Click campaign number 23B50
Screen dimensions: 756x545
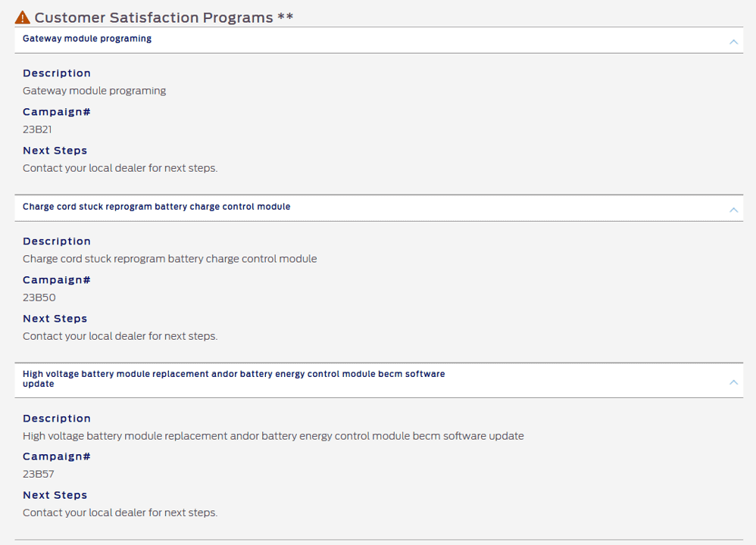tap(39, 297)
